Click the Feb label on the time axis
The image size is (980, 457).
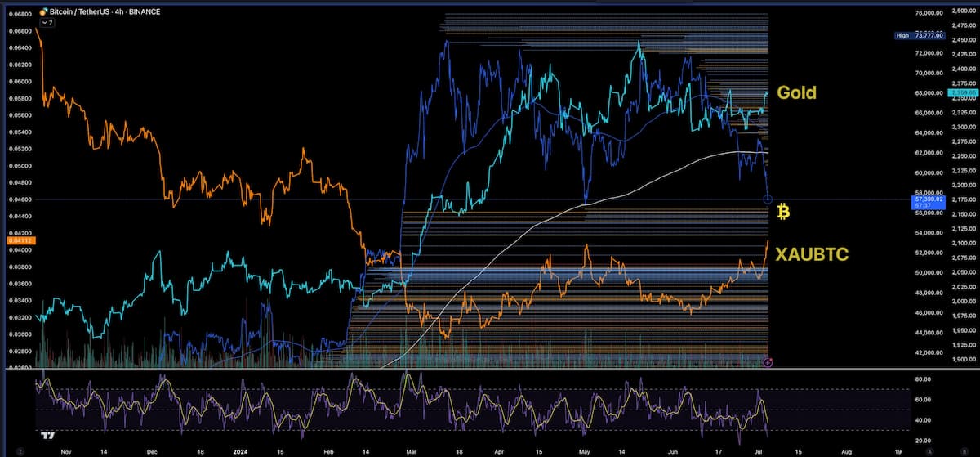click(x=329, y=450)
